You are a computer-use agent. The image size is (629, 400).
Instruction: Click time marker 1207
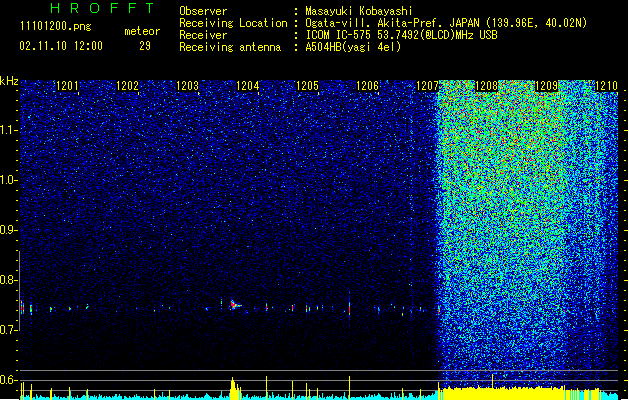[427, 86]
